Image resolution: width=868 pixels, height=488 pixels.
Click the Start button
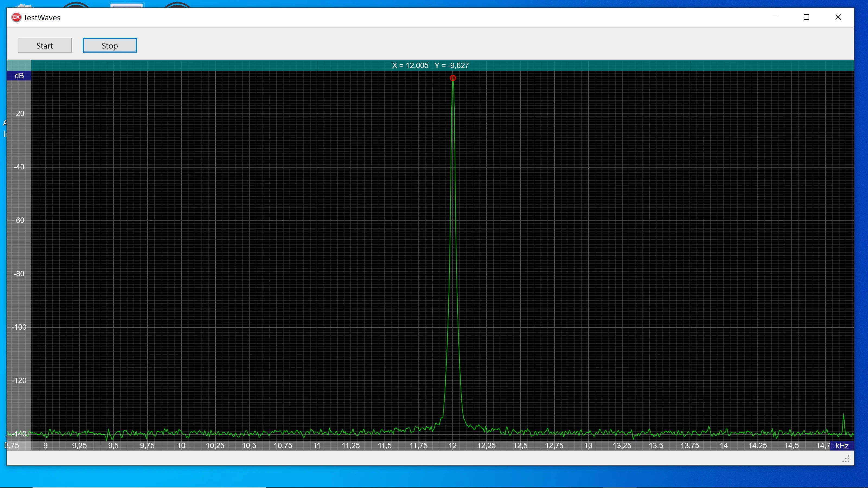[x=44, y=46]
